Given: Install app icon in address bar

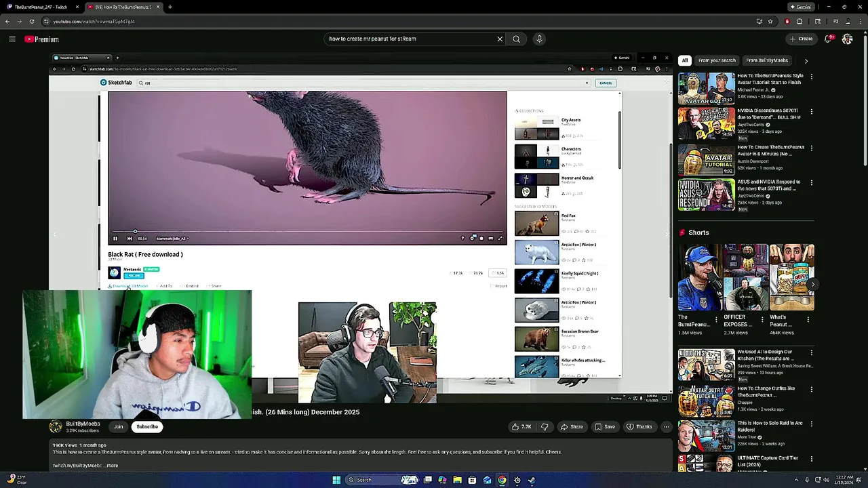Looking at the screenshot, I should click(759, 21).
